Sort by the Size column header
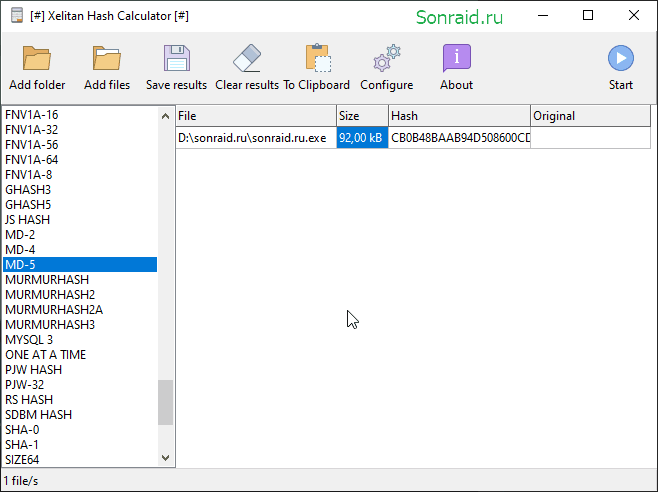Viewport: 658px width, 492px height. coord(363,116)
